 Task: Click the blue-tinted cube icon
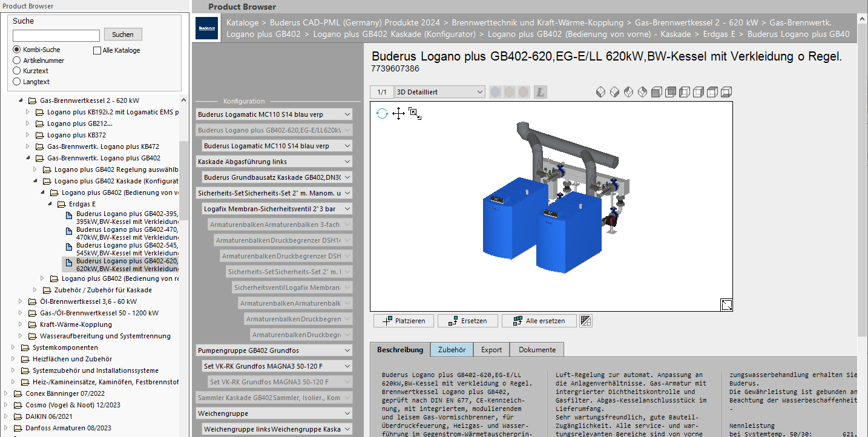click(496, 92)
